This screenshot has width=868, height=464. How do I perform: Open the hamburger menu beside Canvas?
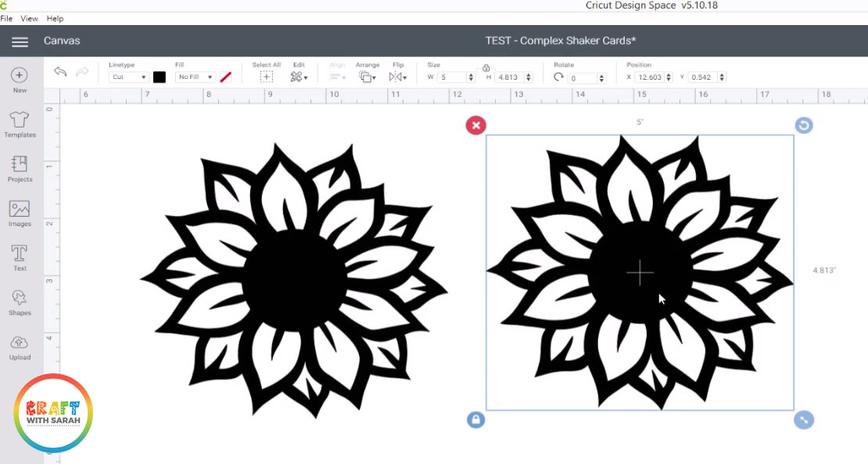coord(20,41)
